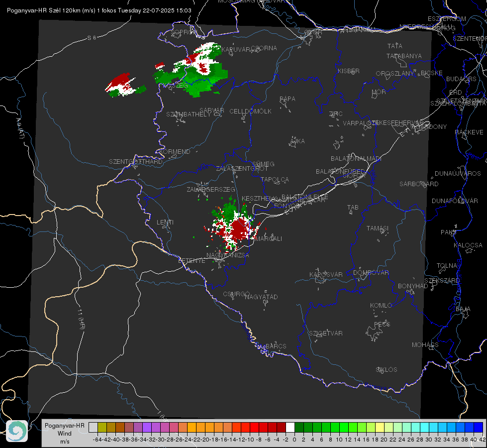Click the SOPRON city label
This screenshot has width=487, height=448.
(x=184, y=32)
